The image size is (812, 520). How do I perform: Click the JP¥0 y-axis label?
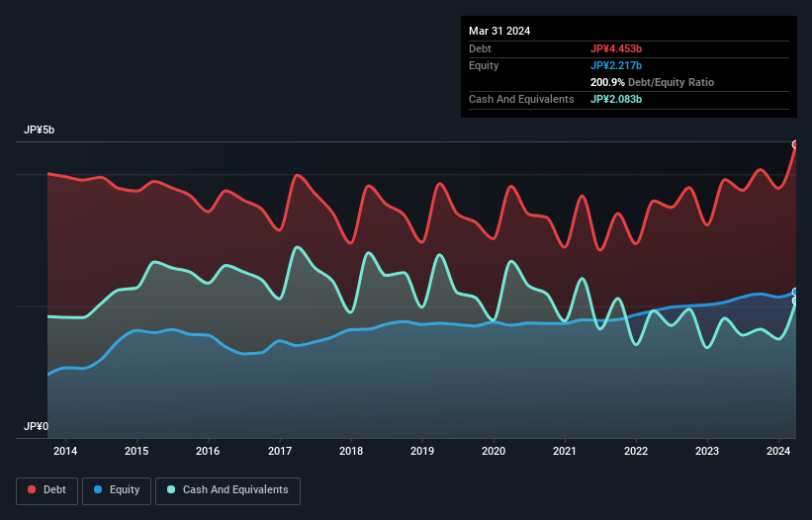point(36,426)
